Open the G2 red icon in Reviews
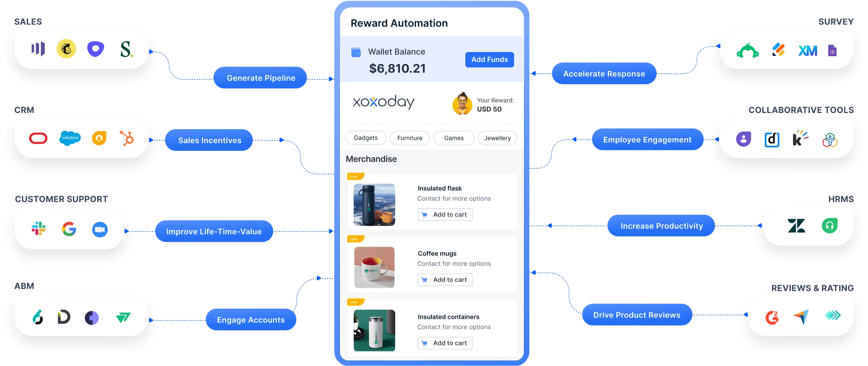 772,318
